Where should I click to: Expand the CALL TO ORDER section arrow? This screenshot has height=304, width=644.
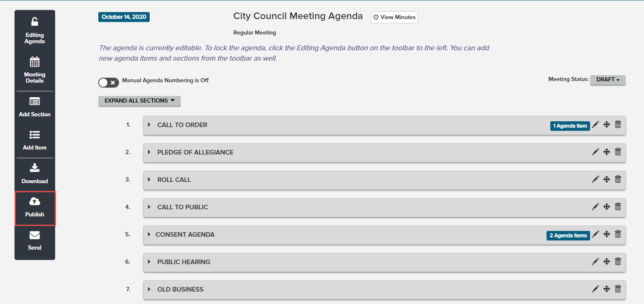coord(149,125)
